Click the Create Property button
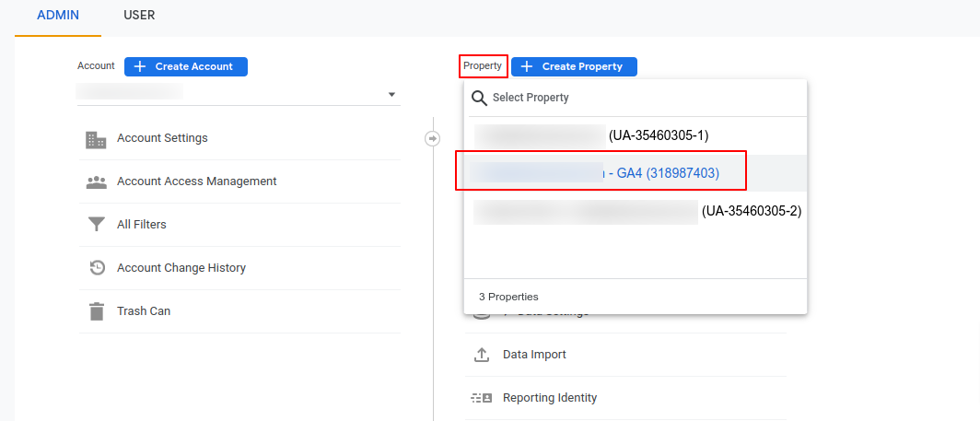Viewport: 980px width, 421px height. (x=574, y=66)
